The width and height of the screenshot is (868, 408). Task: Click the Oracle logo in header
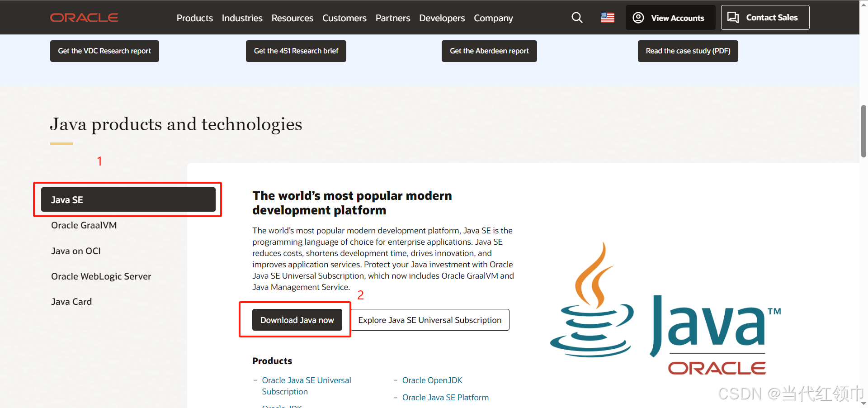[x=84, y=18]
